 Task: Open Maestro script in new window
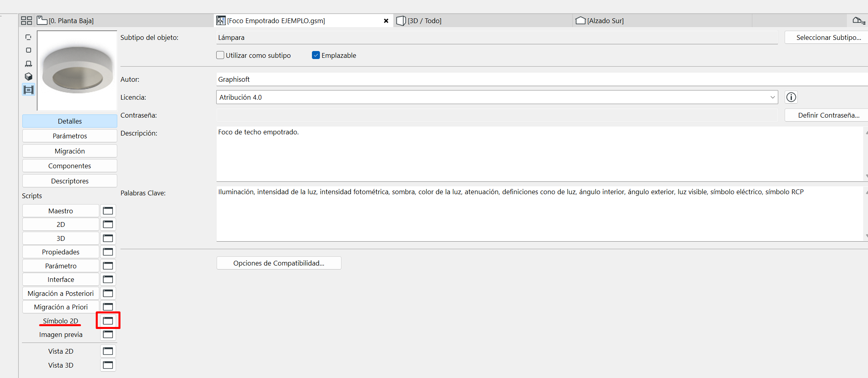tap(108, 211)
